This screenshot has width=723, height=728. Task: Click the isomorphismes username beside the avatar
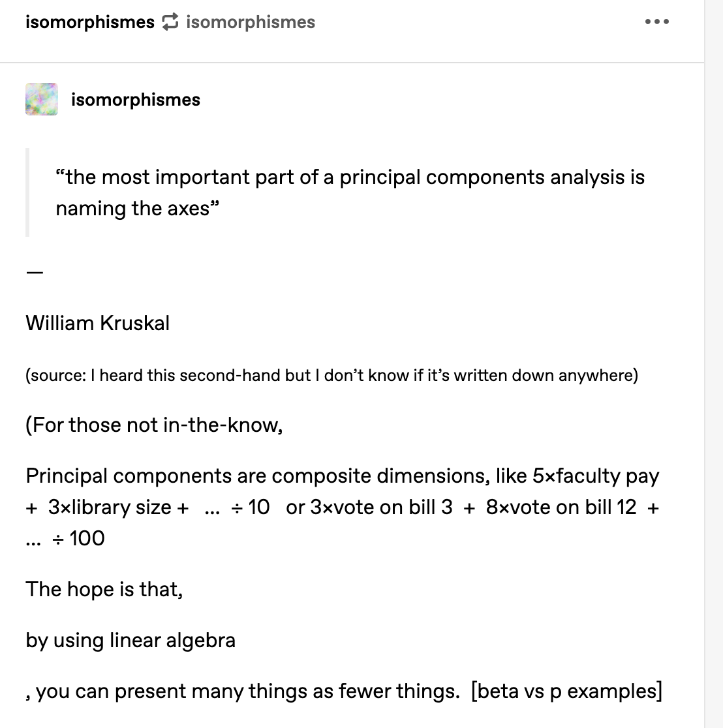pos(135,100)
